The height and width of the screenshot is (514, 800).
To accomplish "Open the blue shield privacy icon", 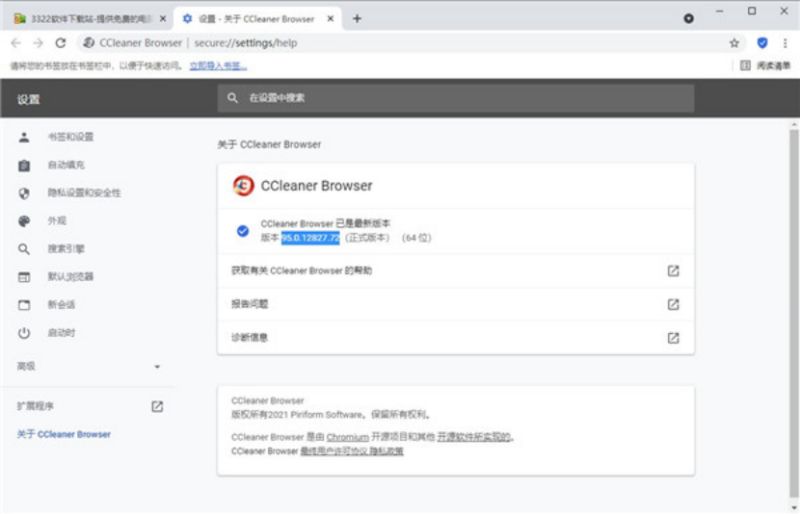I will point(762,43).
